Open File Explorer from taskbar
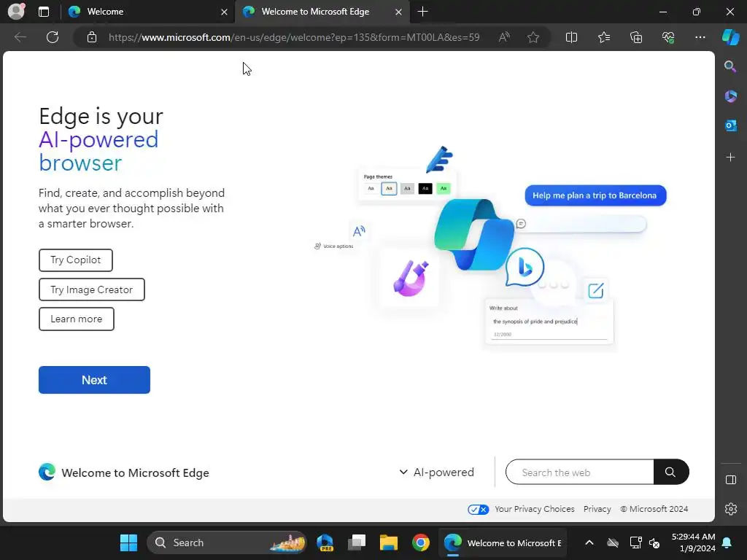This screenshot has height=560, width=747. tap(389, 542)
